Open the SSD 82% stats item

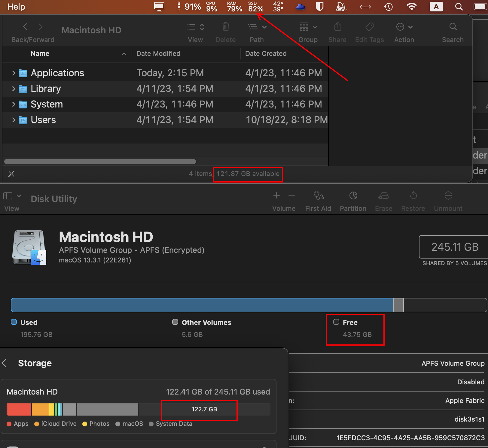pyautogui.click(x=256, y=7)
